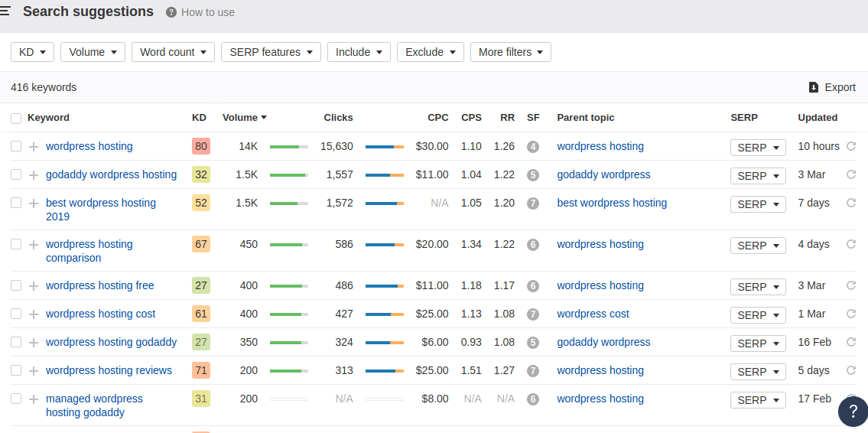
Task: Open SERP dropdown for wordpress hosting cost
Action: click(x=758, y=315)
